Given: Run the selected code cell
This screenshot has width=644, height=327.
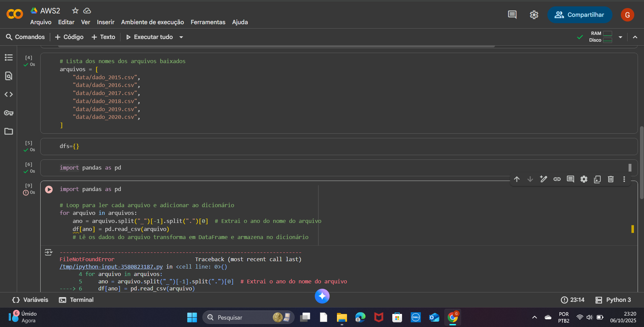Looking at the screenshot, I should coord(49,189).
